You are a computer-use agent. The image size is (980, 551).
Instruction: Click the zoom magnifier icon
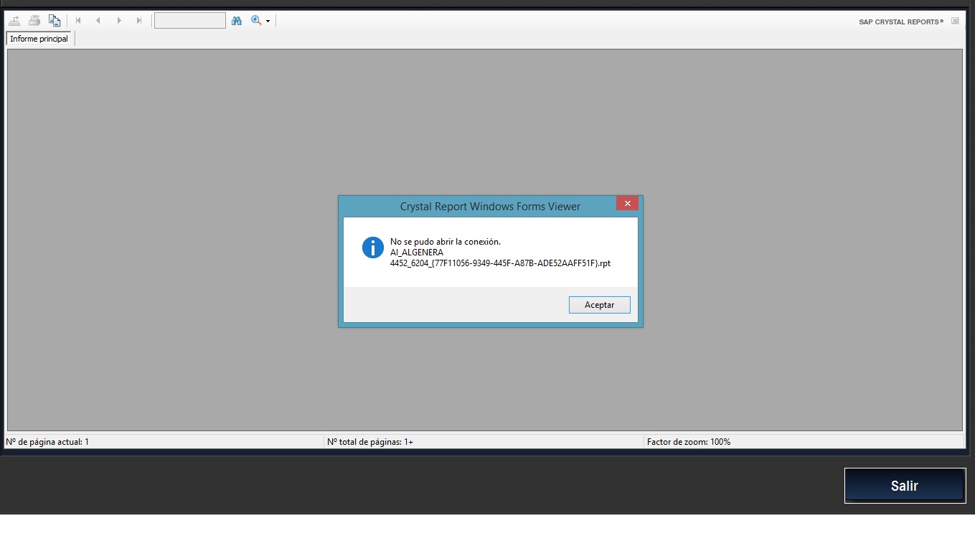point(256,21)
